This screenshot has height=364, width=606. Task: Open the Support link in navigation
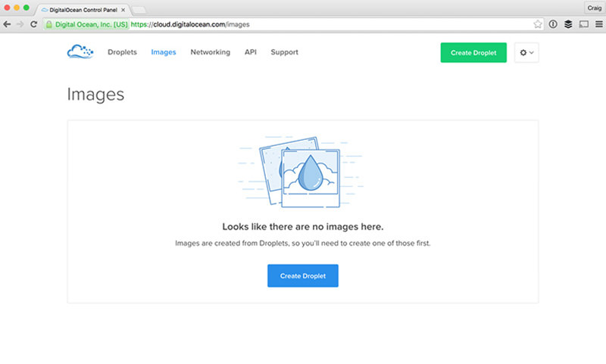click(284, 52)
